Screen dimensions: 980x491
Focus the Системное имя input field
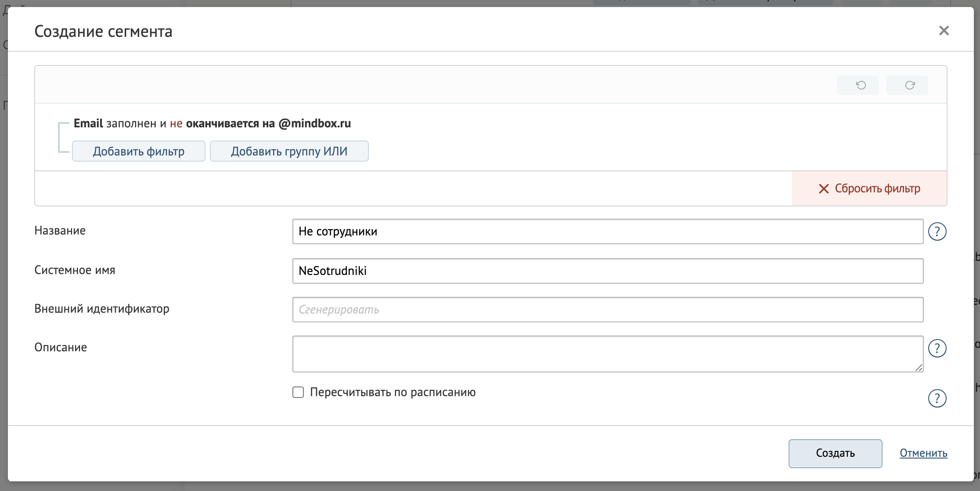coord(608,271)
